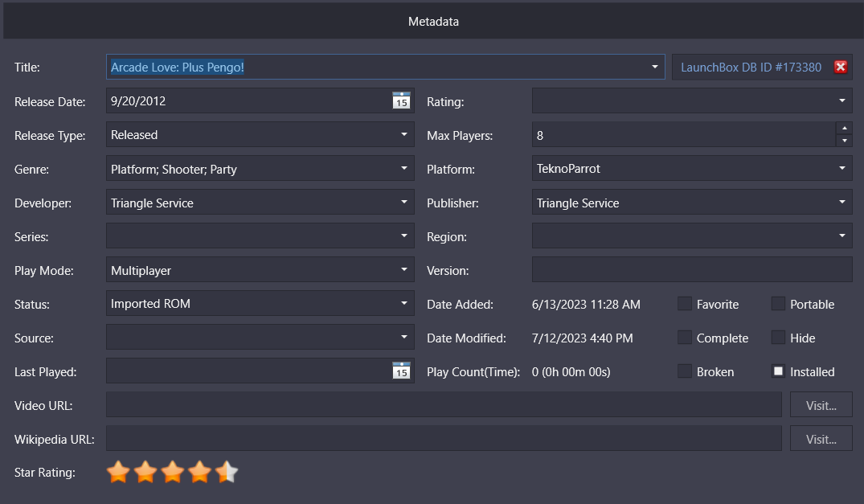Viewport: 864px width, 504px height.
Task: Expand the Release Type dropdown
Action: click(404, 134)
